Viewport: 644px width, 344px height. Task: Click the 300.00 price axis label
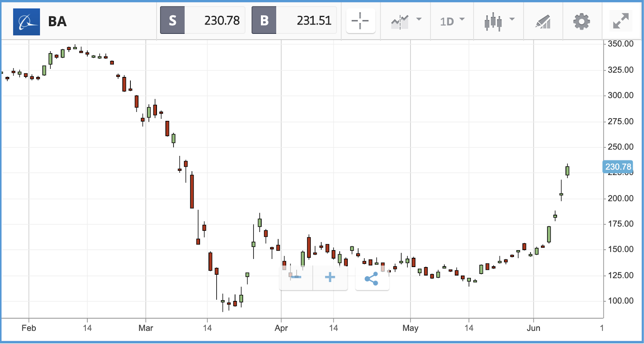point(620,95)
